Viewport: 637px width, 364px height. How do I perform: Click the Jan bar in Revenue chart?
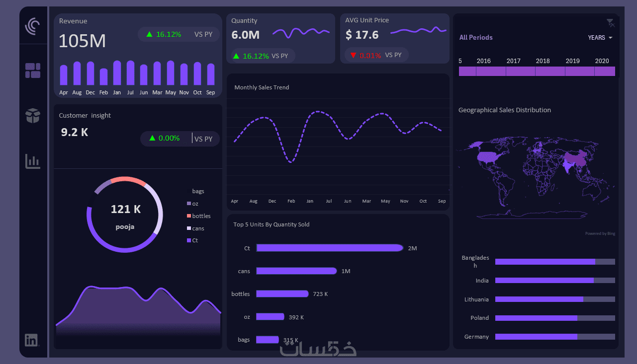117,73
